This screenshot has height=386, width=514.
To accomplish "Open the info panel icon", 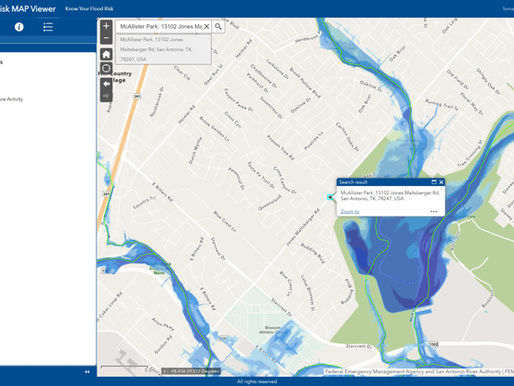I will 19,27.
